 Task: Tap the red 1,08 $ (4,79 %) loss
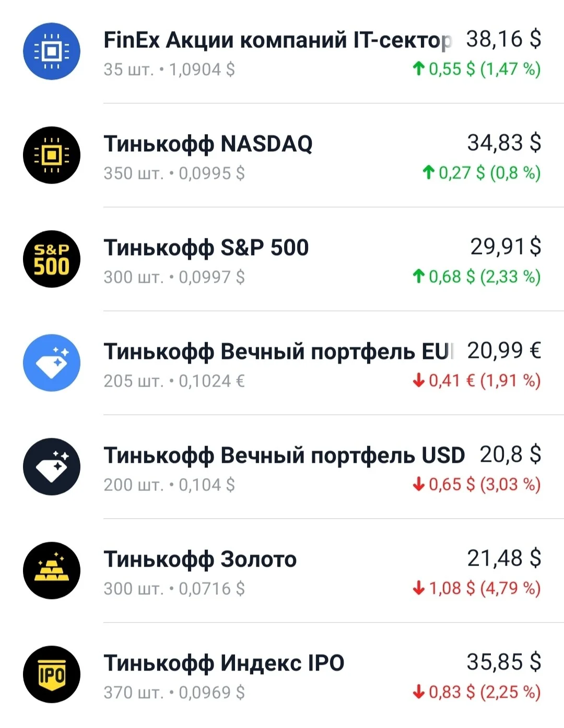[x=476, y=588]
